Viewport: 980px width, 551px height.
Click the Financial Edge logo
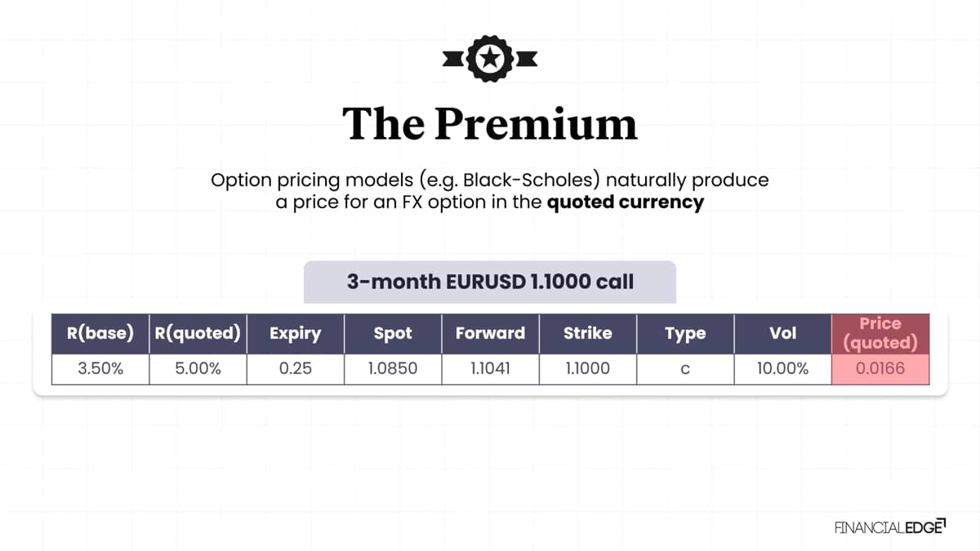[x=890, y=527]
